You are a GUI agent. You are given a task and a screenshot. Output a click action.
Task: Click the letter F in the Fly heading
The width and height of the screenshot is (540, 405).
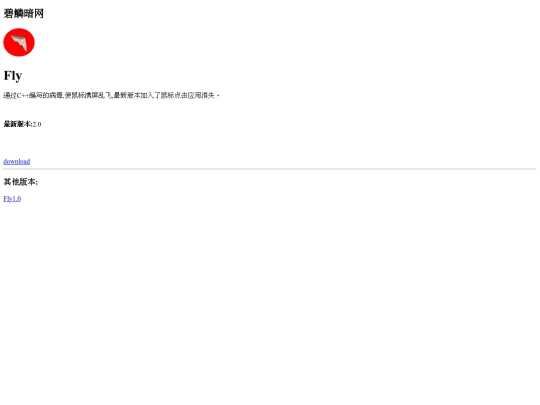pyautogui.click(x=8, y=75)
